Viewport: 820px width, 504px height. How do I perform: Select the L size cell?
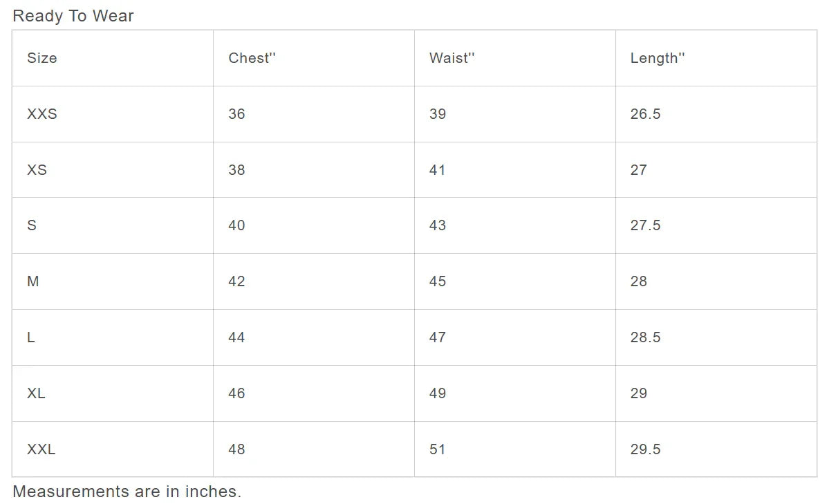click(31, 337)
